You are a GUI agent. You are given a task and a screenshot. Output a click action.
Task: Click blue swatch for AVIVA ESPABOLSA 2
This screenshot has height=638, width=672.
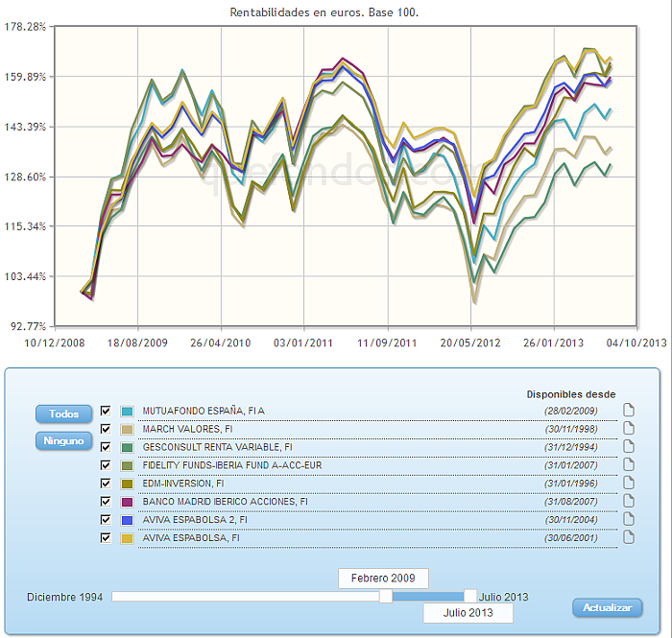click(128, 520)
